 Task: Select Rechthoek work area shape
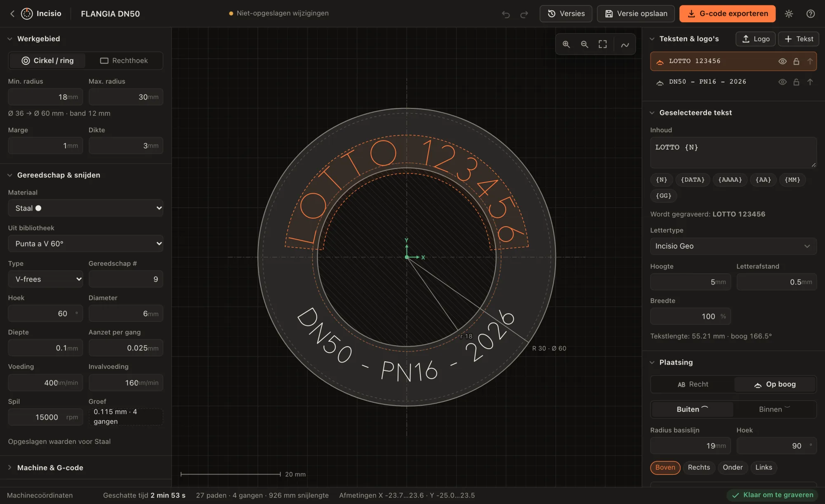(124, 61)
